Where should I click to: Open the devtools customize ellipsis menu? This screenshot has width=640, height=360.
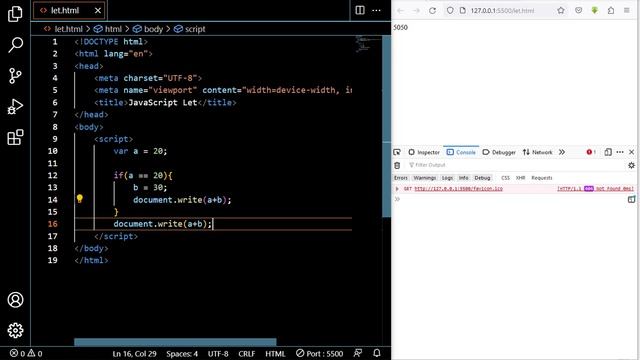(x=620, y=152)
